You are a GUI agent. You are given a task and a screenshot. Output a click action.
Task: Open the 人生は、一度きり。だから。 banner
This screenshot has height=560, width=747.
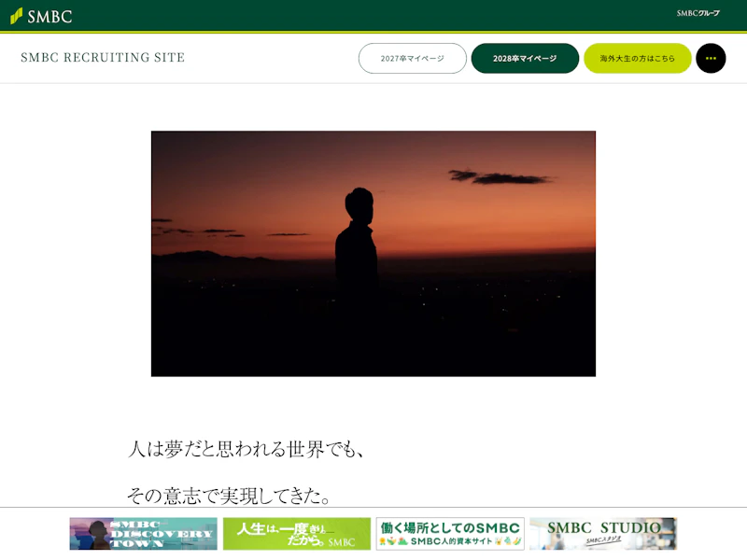[297, 534]
